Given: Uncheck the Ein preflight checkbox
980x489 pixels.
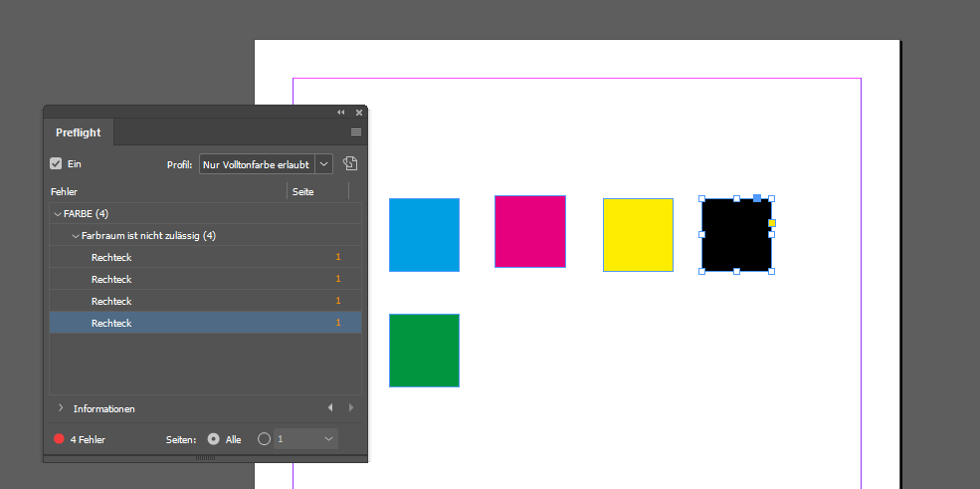Looking at the screenshot, I should click(56, 163).
